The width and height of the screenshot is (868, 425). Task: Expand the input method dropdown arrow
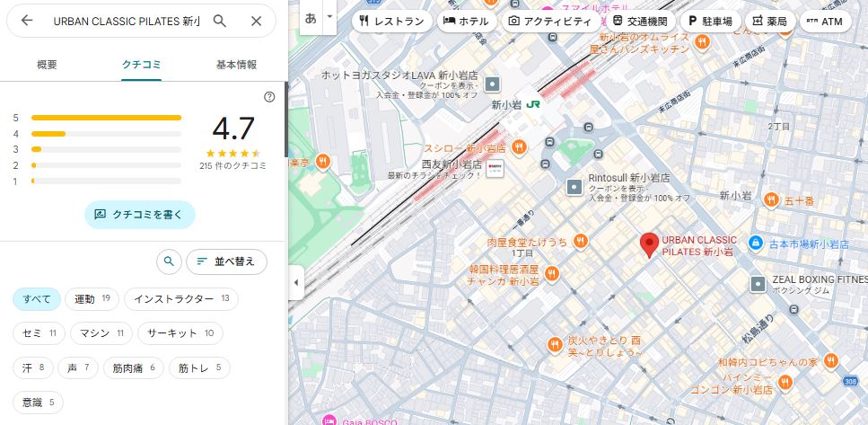pos(329,17)
